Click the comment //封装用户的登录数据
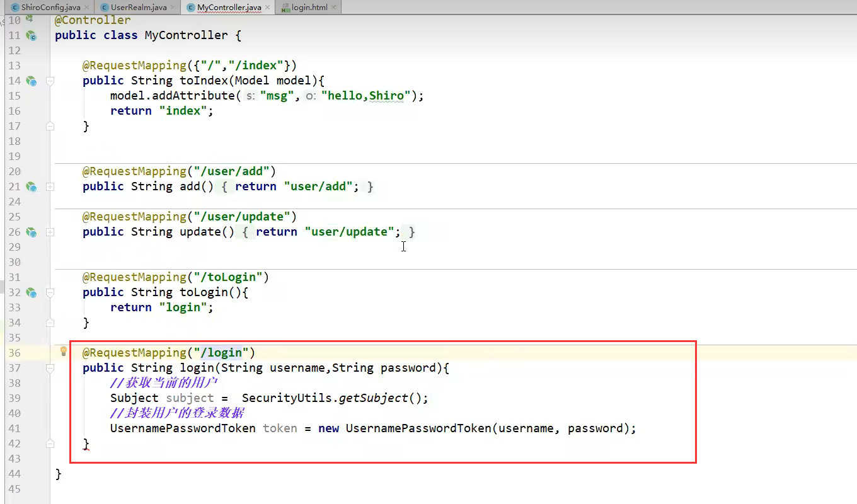The width and height of the screenshot is (857, 504). click(x=177, y=413)
